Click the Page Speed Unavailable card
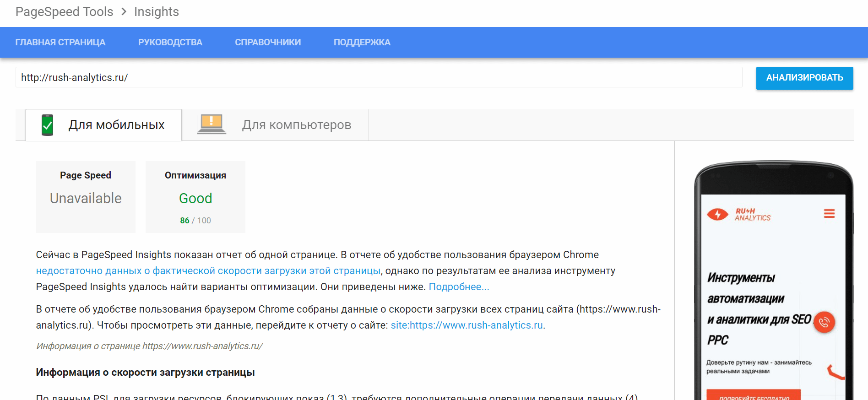The image size is (868, 400). pos(86,197)
